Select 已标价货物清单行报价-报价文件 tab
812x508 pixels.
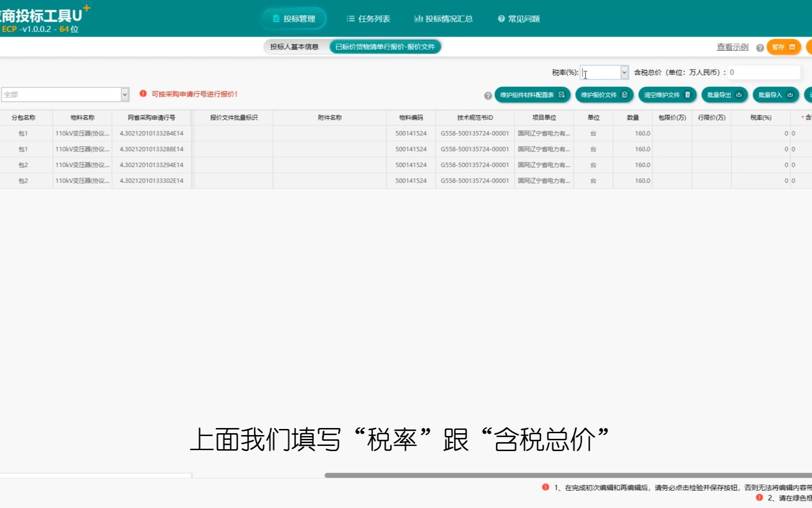(385, 47)
